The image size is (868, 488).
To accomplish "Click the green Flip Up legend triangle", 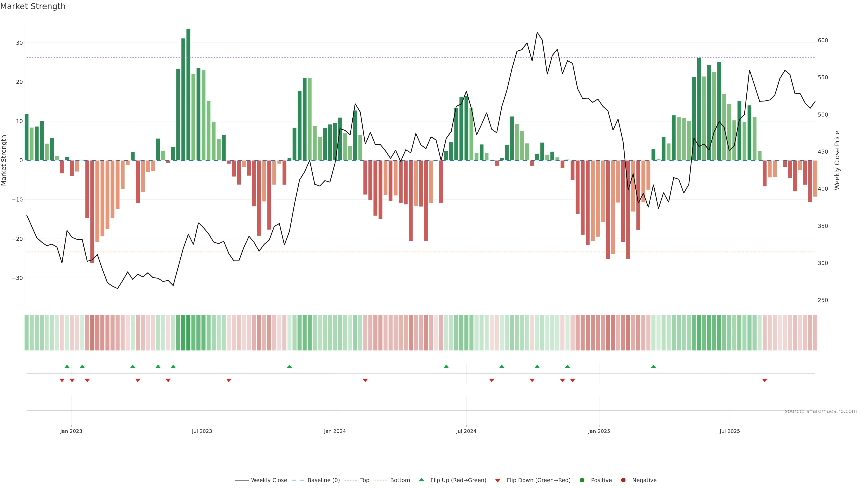I will click(x=421, y=480).
